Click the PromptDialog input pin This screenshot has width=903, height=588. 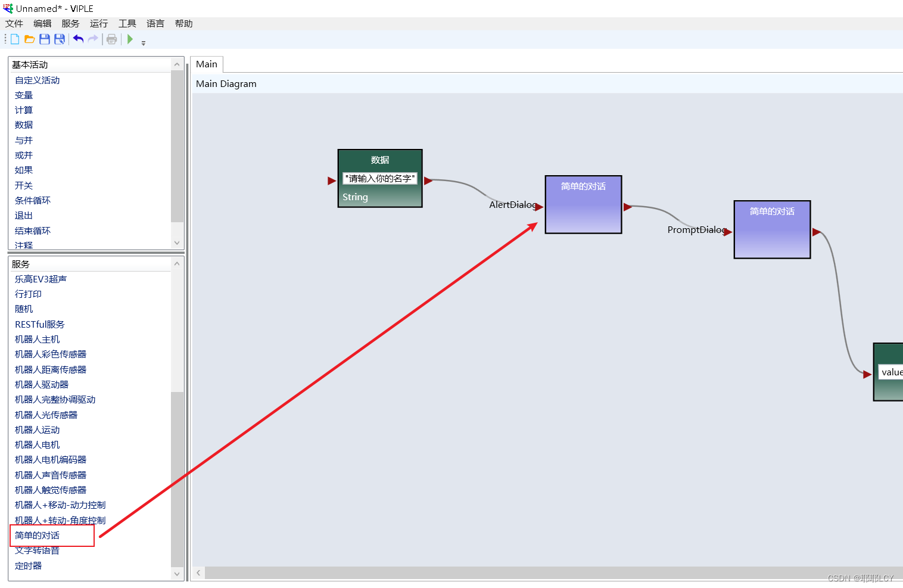(727, 232)
